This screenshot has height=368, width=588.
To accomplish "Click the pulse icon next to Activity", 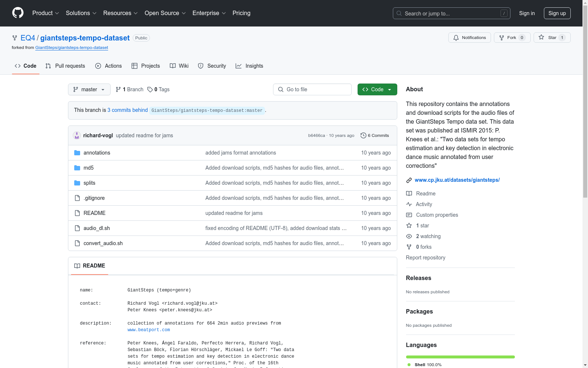I will point(409,204).
